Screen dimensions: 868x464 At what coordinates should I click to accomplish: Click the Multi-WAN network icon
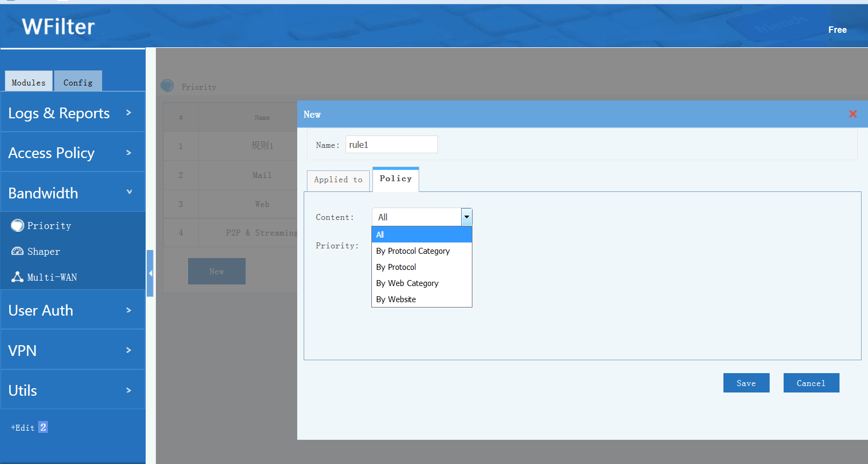[x=18, y=277]
